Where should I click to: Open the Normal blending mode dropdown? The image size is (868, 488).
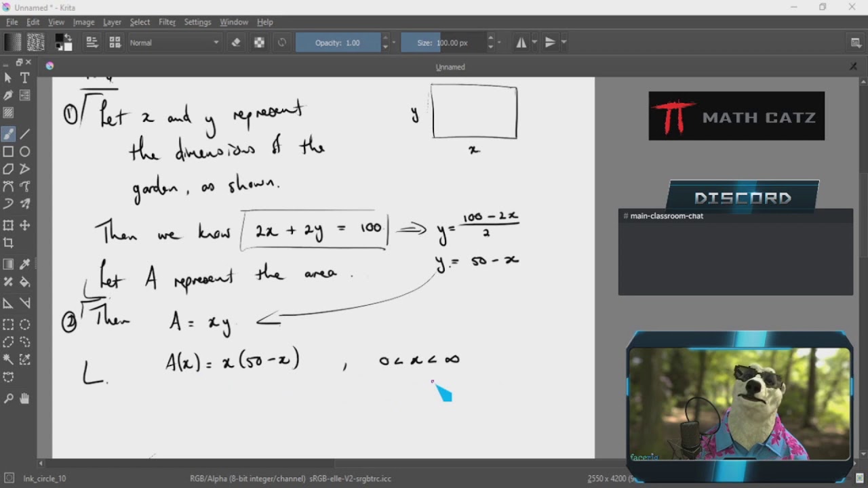[x=174, y=42]
